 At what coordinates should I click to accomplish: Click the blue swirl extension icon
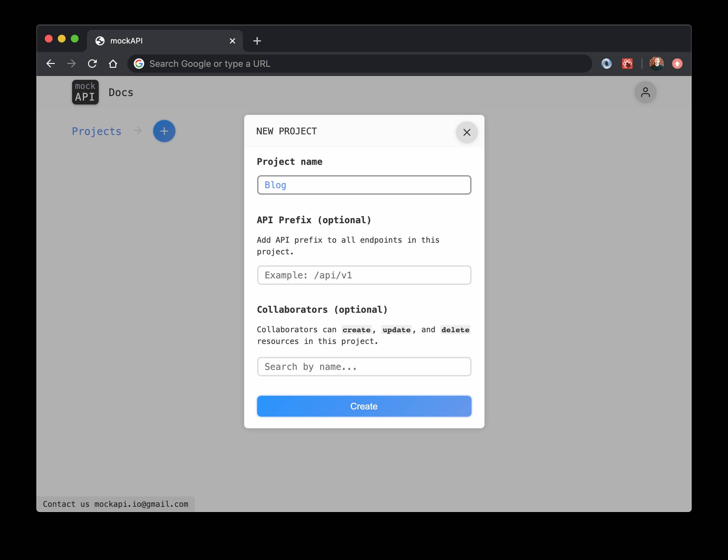[606, 64]
